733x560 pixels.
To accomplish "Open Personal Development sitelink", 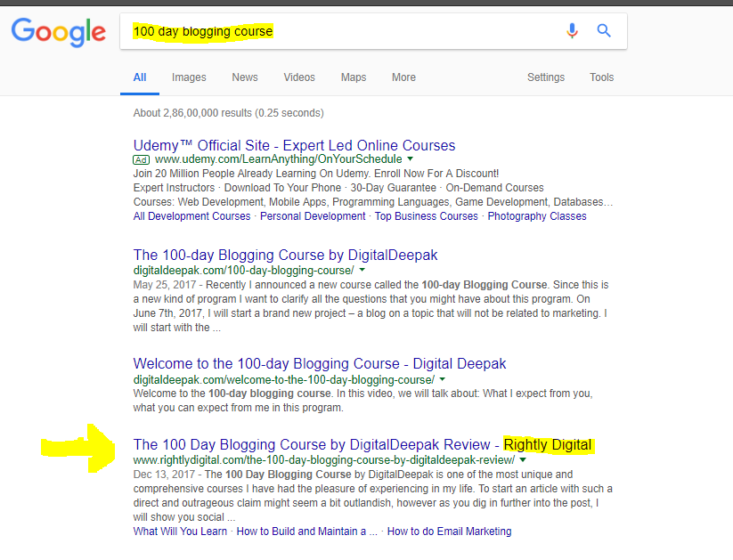I will [x=313, y=216].
